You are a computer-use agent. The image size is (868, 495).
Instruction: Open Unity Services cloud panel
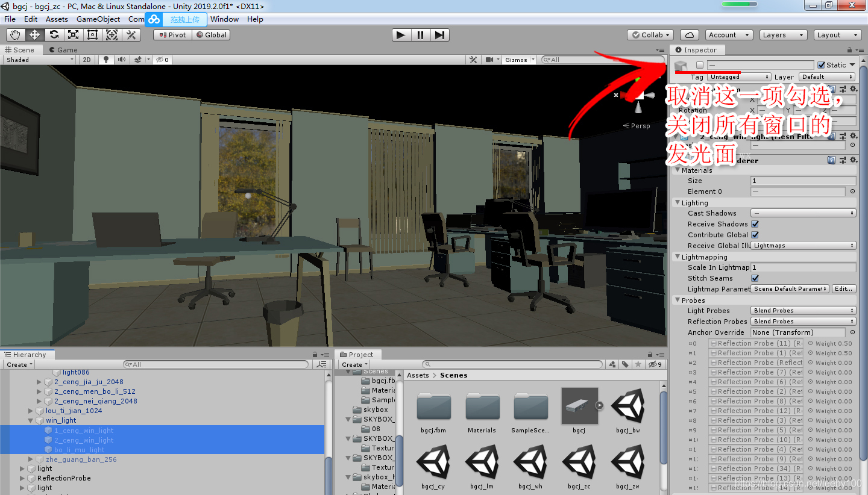pos(688,35)
